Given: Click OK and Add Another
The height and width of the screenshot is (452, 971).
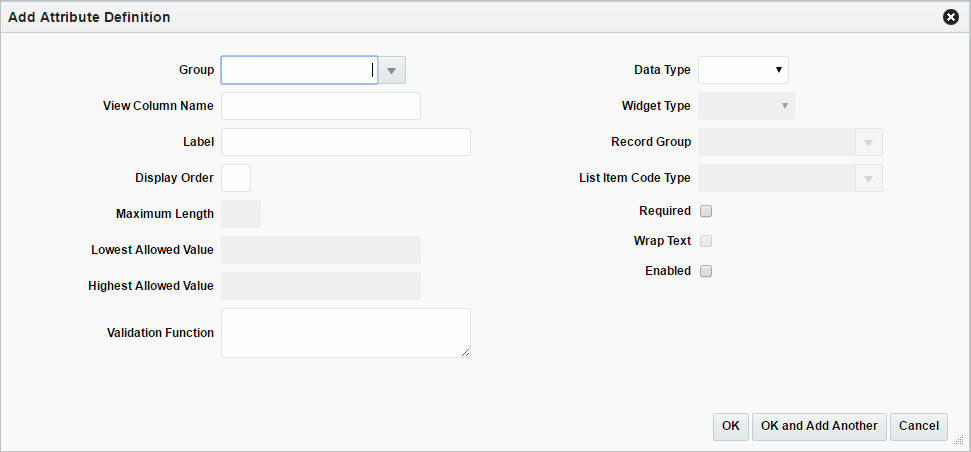Looking at the screenshot, I should [819, 427].
